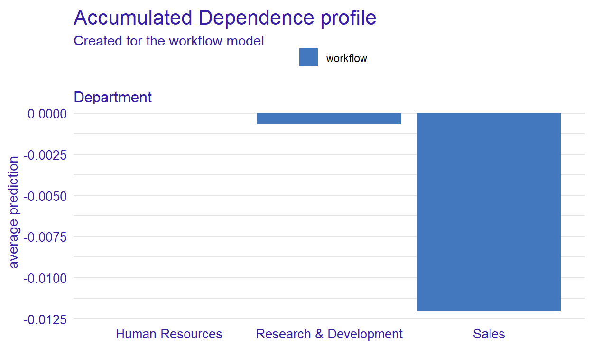Click the 0.0000 y-axis tick label
The image size is (592, 364).
point(47,114)
